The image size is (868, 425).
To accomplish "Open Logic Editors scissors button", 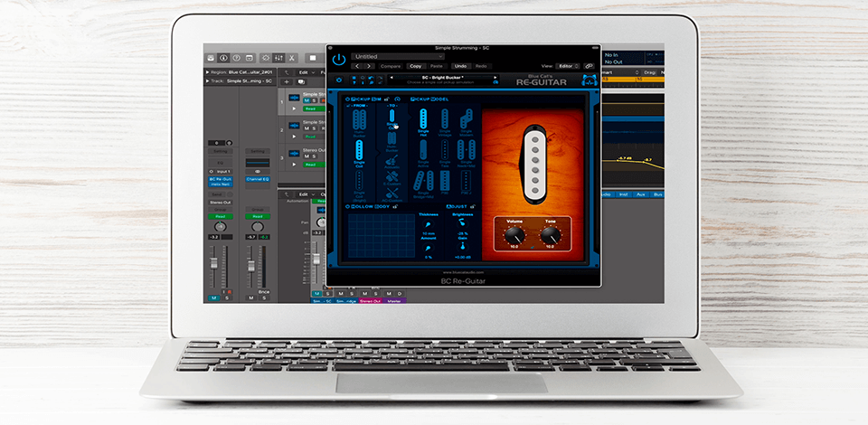I will point(292,58).
